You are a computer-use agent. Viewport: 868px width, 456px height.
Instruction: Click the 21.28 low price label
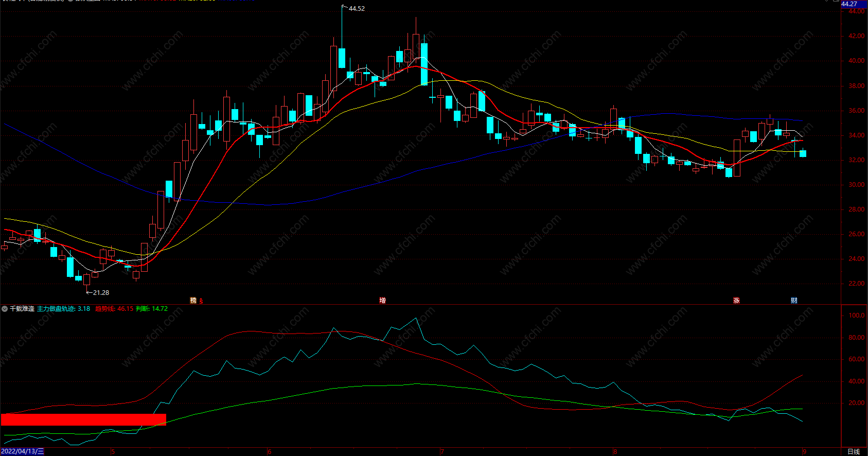pyautogui.click(x=101, y=293)
